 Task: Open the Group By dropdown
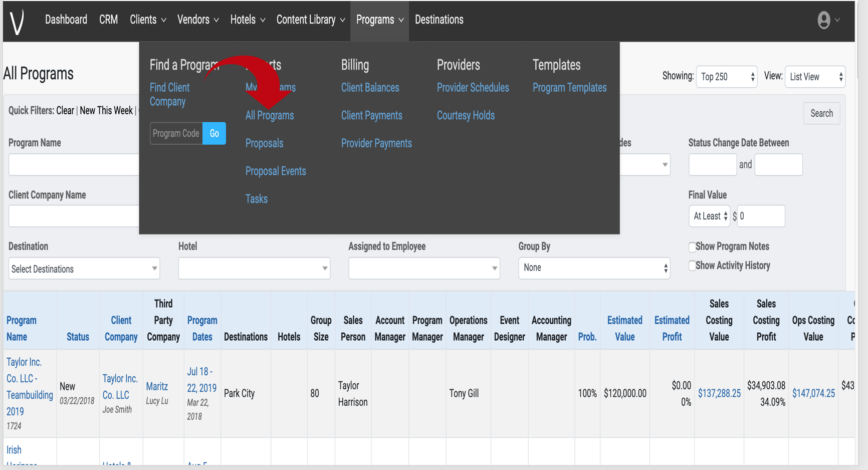tap(594, 268)
